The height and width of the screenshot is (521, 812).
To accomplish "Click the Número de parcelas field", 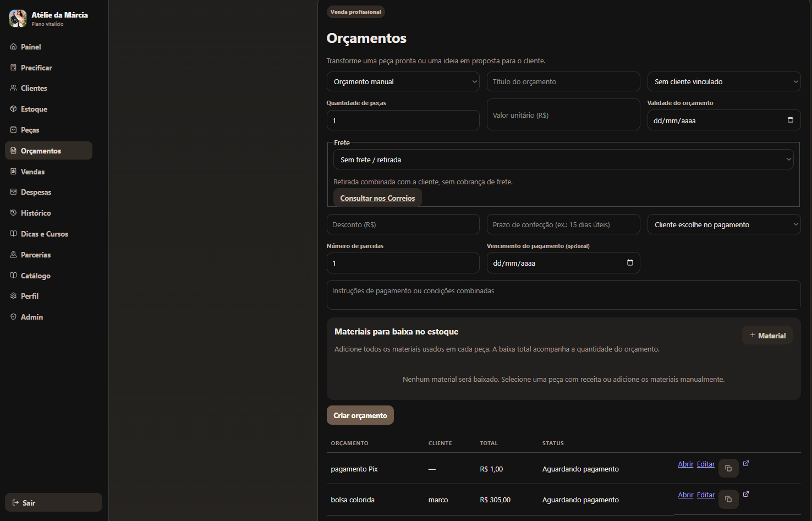I will pos(403,263).
